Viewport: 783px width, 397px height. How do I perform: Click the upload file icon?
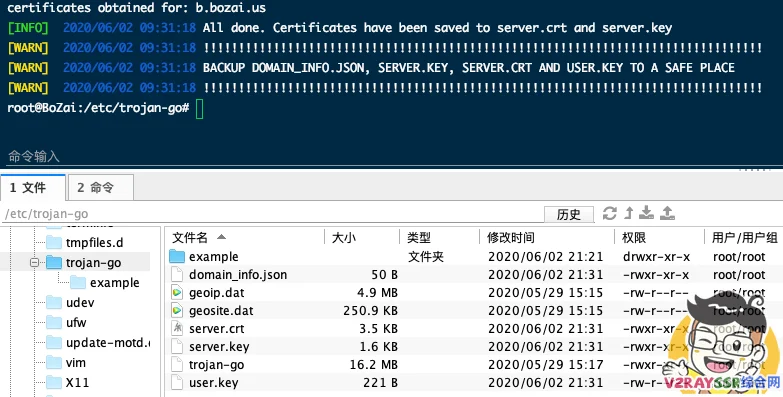pos(668,213)
